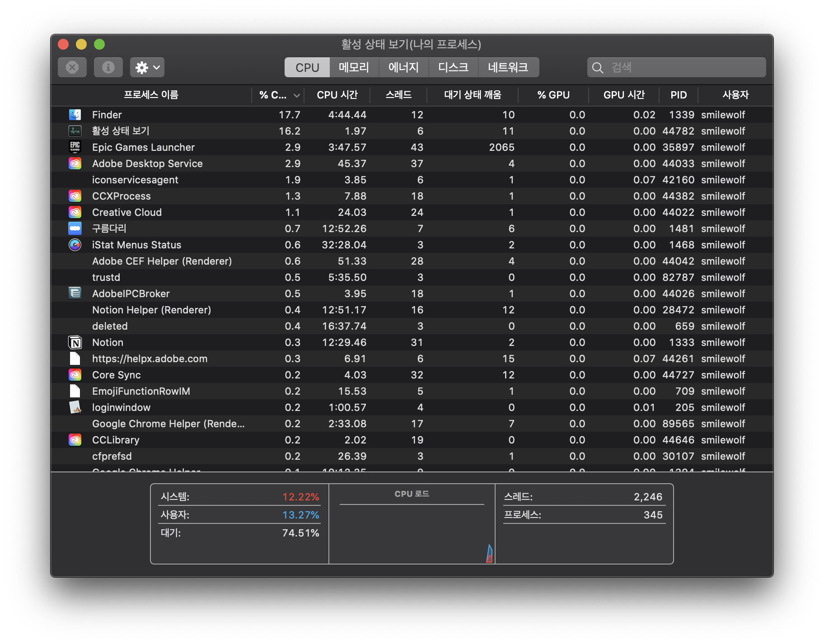824x644 pixels.
Task: Click the stop process X button
Action: tap(72, 67)
